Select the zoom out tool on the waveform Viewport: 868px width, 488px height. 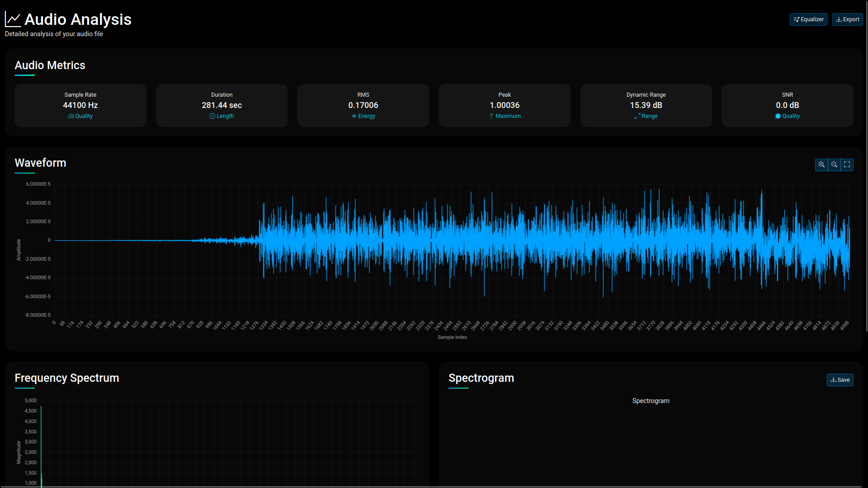click(x=834, y=164)
